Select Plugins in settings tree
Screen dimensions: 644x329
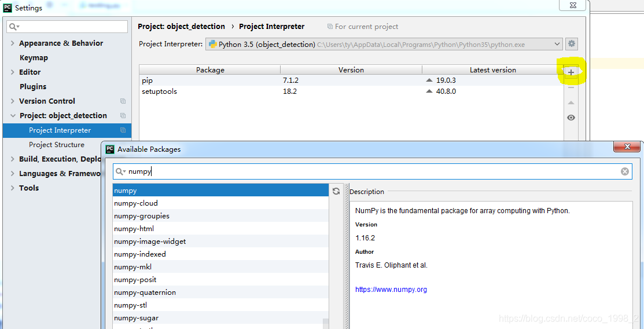coord(33,87)
